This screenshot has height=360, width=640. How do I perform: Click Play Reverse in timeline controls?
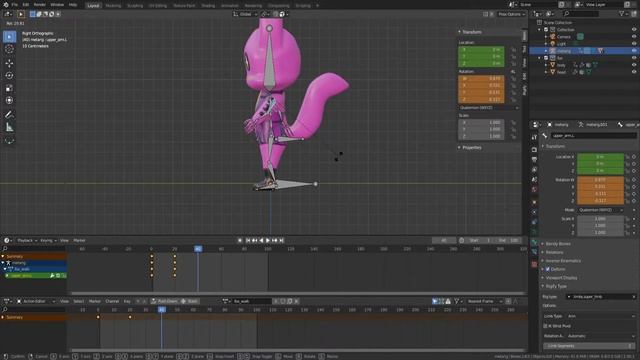(x=261, y=240)
